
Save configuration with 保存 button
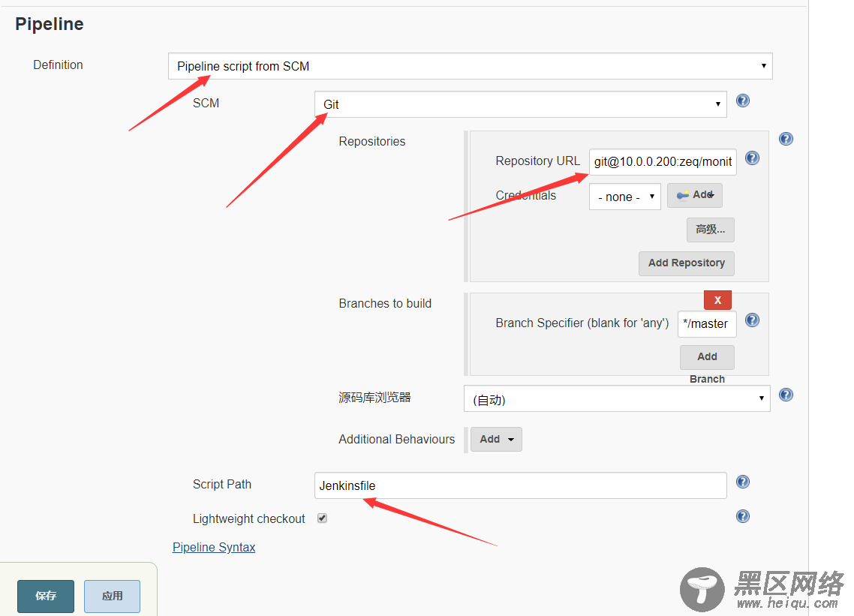[x=46, y=596]
